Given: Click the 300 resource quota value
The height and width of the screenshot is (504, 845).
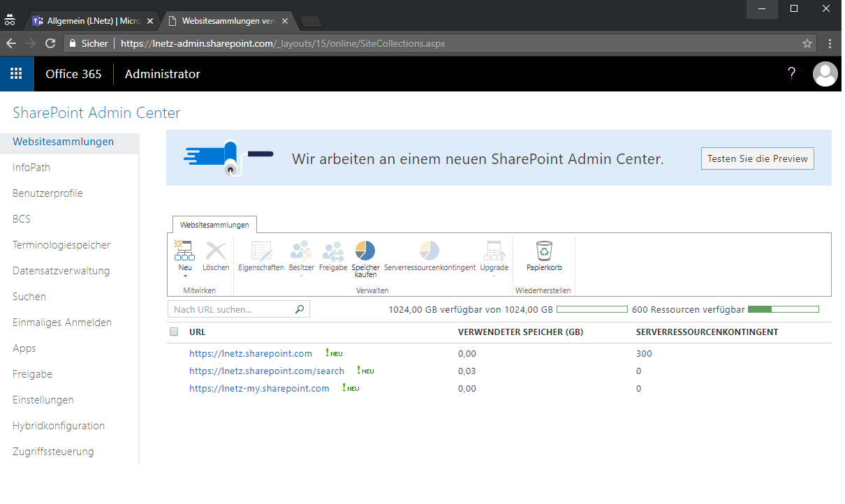Looking at the screenshot, I should (644, 354).
